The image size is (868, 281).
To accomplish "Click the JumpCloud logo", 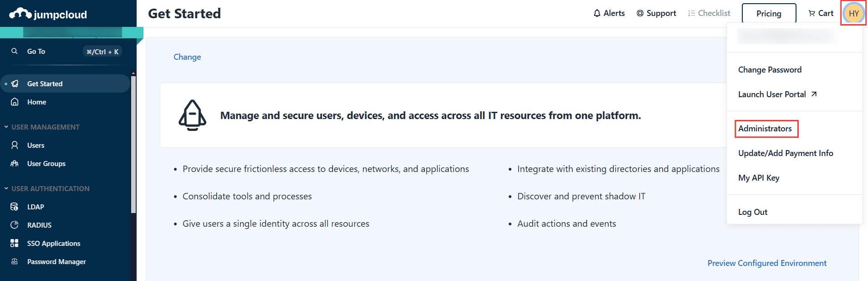I will (48, 14).
